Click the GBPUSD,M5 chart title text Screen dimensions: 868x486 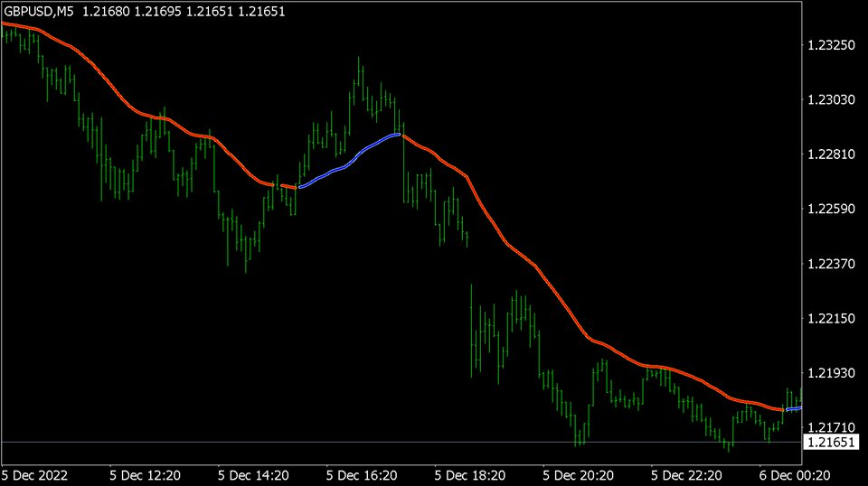[39, 12]
